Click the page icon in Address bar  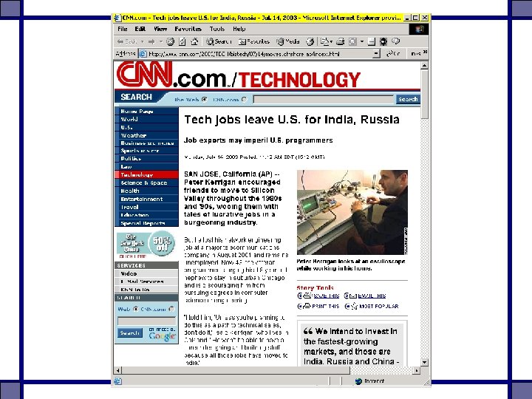pos(143,54)
